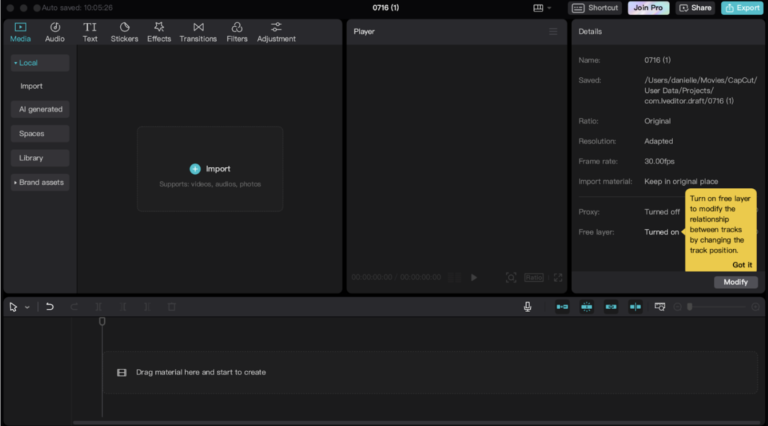Open the Stickers tab
The width and height of the screenshot is (768, 426).
(124, 32)
